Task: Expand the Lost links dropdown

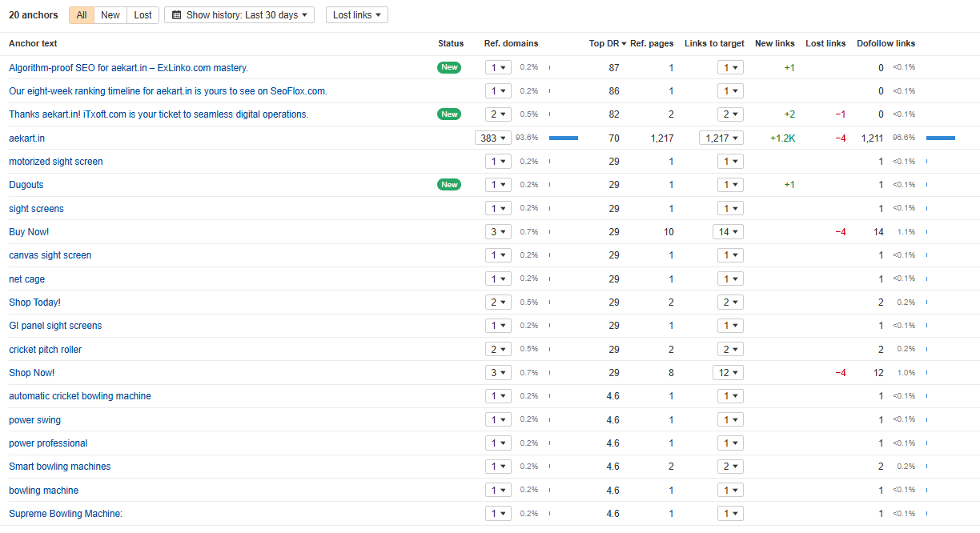Action: pyautogui.click(x=356, y=15)
